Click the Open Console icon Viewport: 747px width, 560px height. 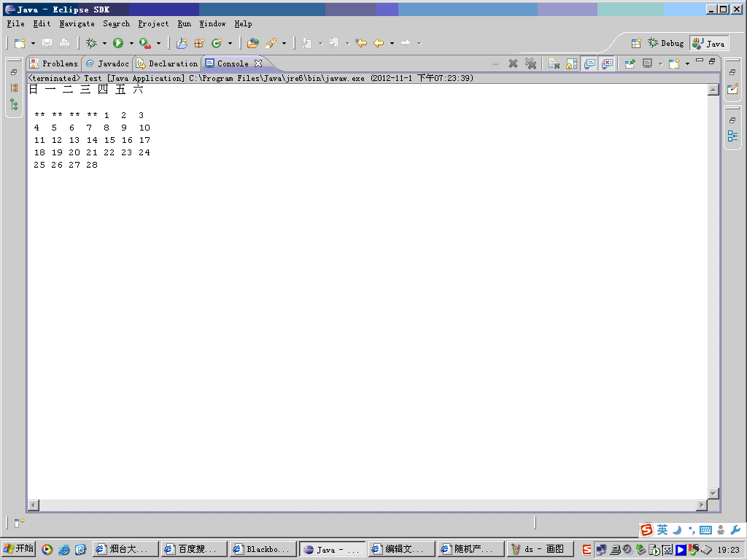point(673,63)
